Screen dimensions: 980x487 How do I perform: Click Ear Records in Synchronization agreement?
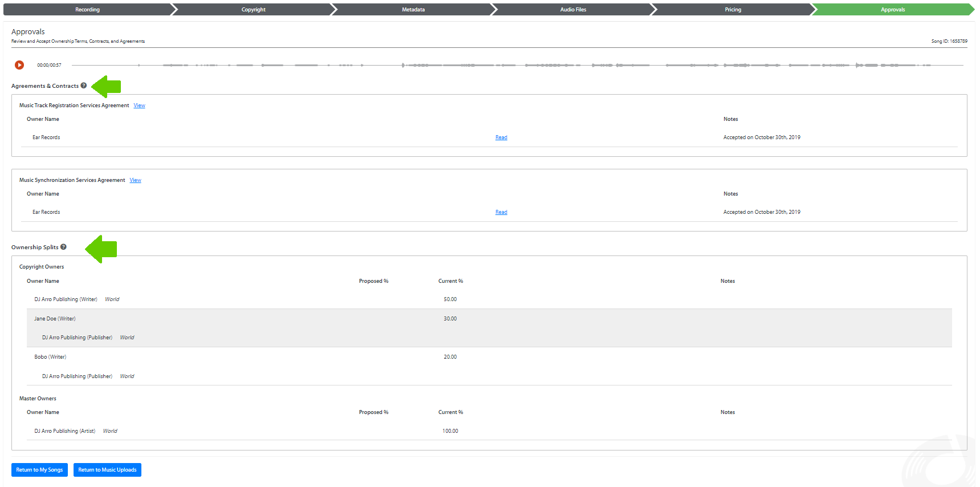point(46,212)
